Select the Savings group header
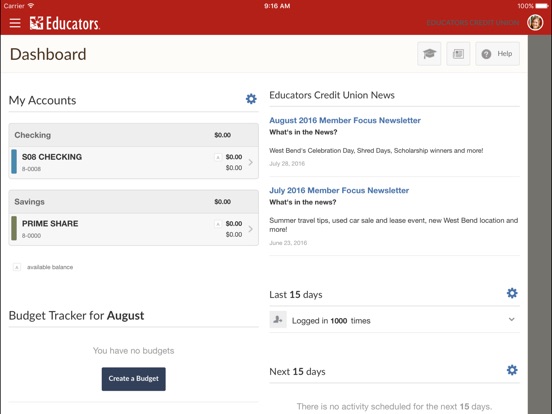This screenshot has width=552, height=414. (x=133, y=202)
